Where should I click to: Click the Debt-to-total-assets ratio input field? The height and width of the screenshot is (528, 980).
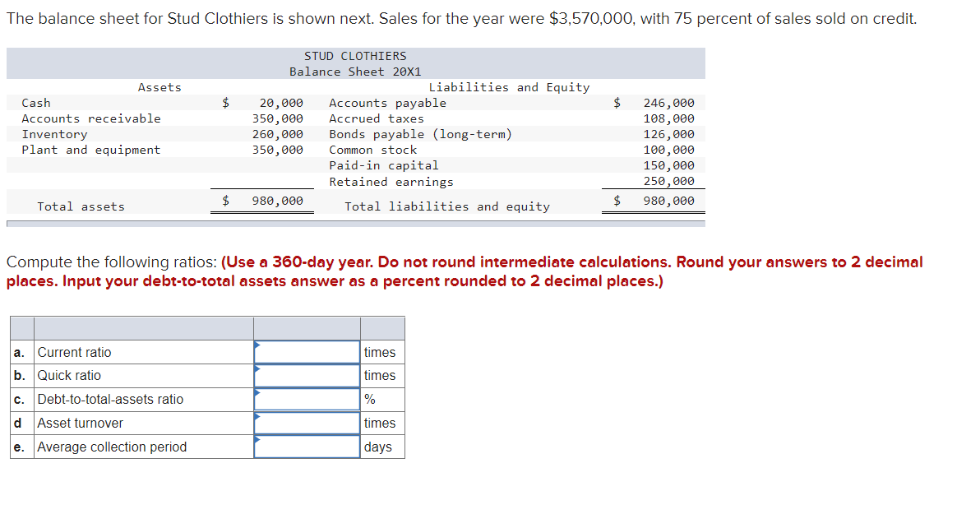coord(306,399)
